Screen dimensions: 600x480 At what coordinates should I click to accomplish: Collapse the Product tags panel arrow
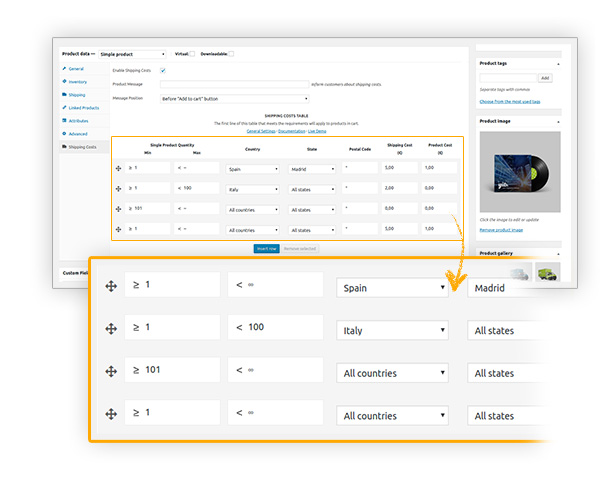pyautogui.click(x=558, y=63)
